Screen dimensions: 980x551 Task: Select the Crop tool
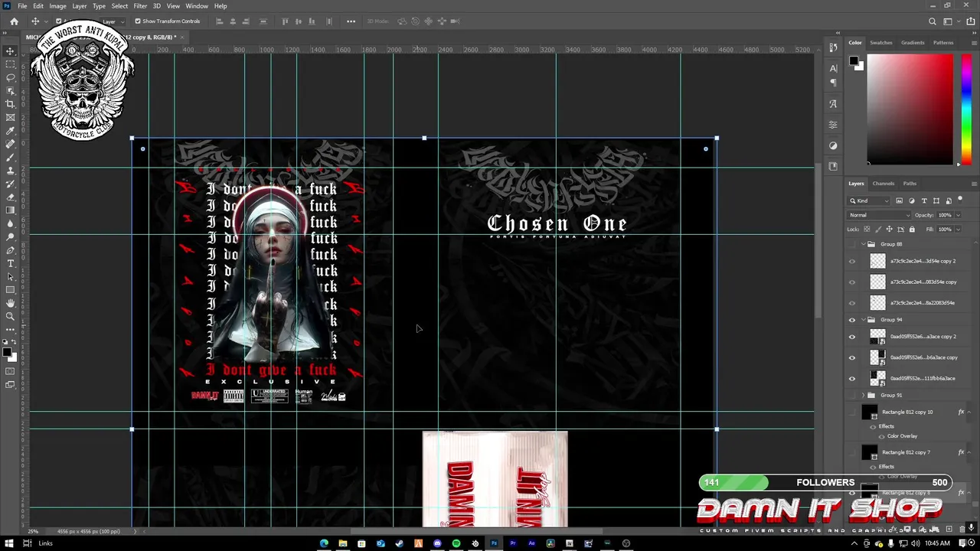(x=10, y=104)
